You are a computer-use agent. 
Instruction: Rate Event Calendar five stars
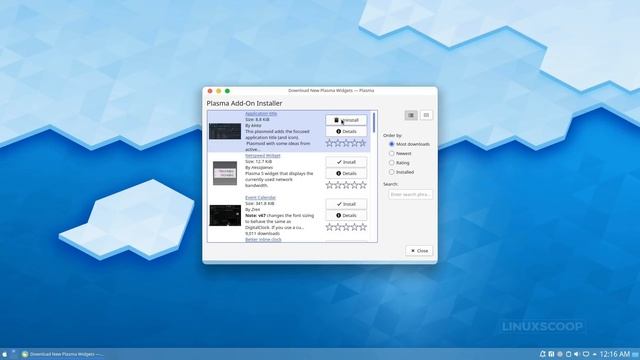point(362,227)
